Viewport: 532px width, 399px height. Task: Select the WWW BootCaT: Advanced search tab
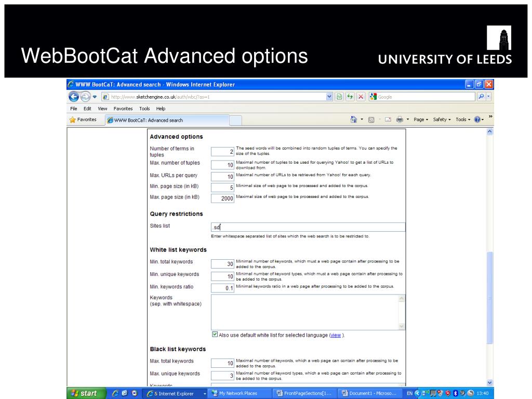coord(167,120)
